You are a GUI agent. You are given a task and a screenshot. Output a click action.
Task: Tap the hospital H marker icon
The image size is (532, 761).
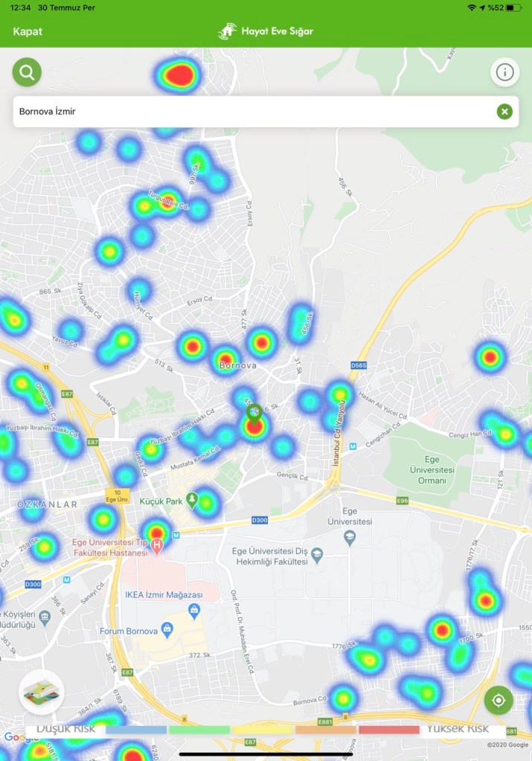(156, 547)
